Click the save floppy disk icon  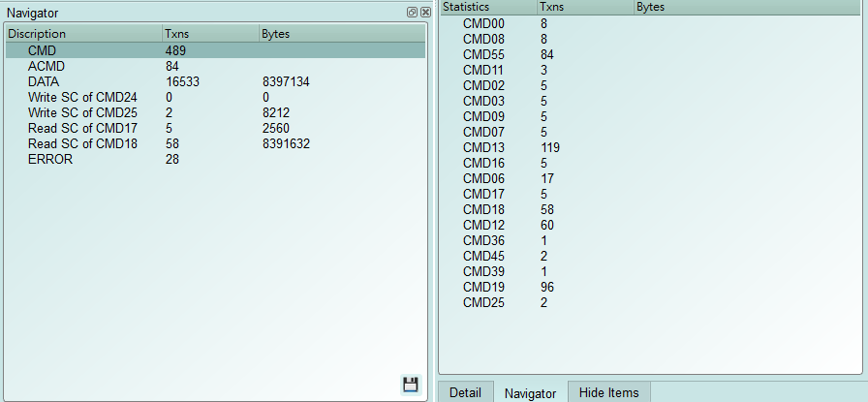point(410,385)
